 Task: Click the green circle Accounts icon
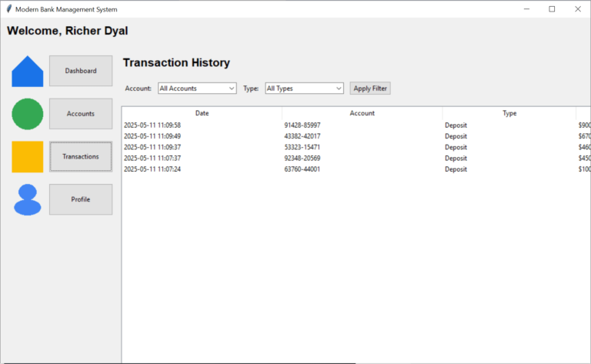point(28,114)
